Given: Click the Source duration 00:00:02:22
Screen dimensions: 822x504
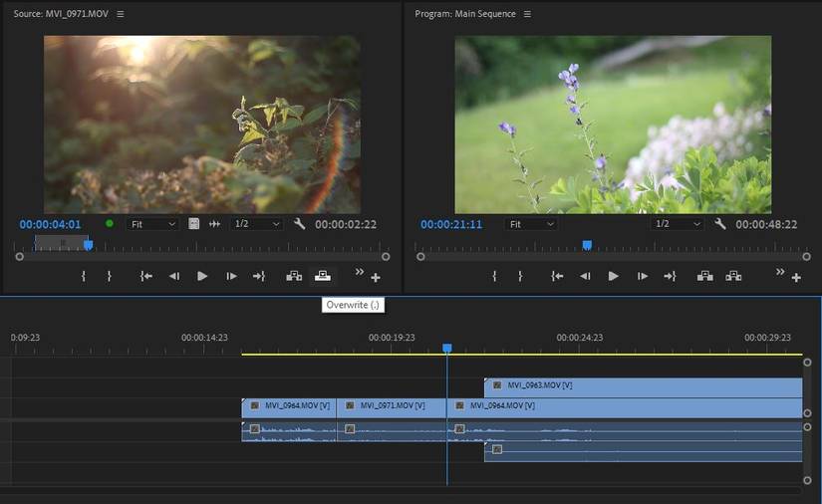Looking at the screenshot, I should 346,224.
